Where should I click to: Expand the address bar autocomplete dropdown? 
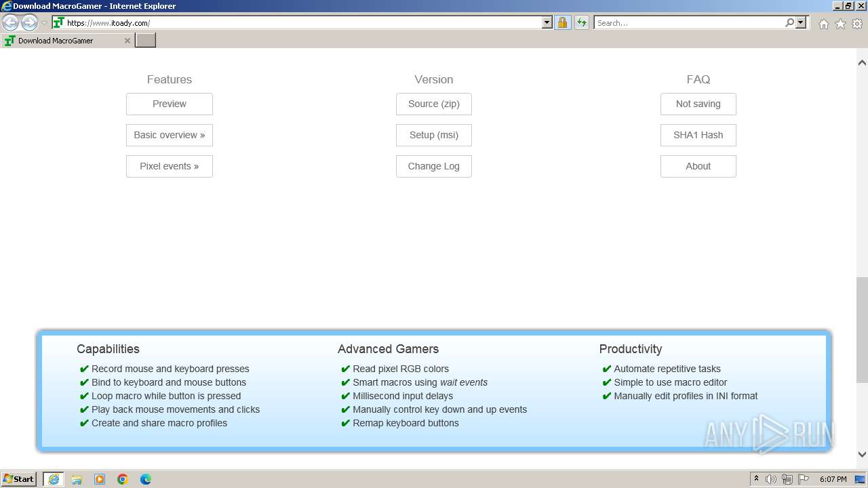547,23
